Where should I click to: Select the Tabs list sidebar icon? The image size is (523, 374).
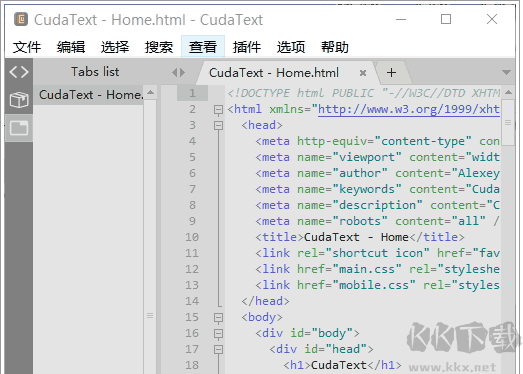pos(19,128)
